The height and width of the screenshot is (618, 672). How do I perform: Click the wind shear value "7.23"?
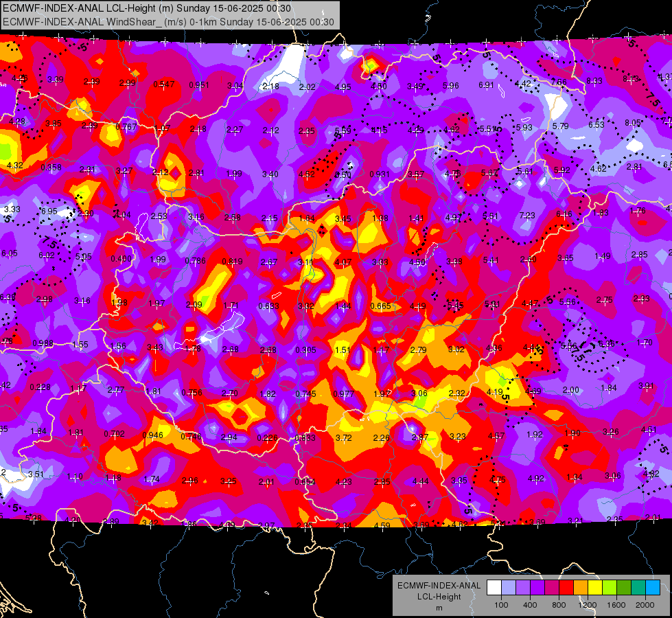click(527, 215)
